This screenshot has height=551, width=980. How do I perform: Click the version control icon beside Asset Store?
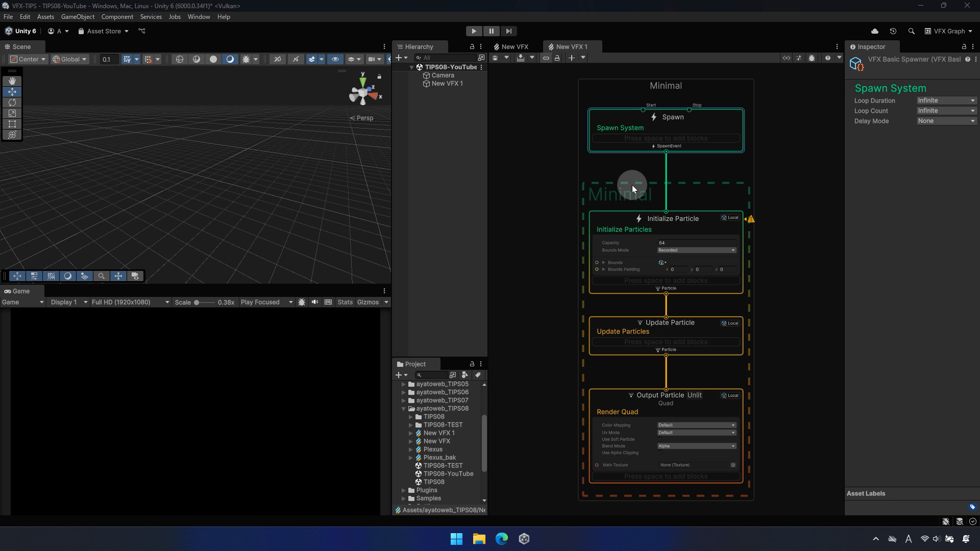[x=142, y=31]
